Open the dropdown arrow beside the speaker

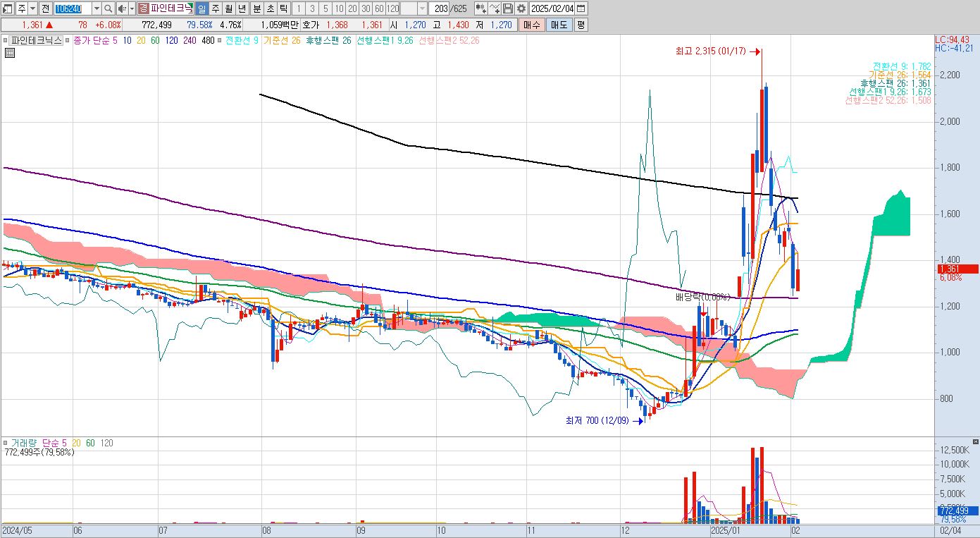pos(132,8)
